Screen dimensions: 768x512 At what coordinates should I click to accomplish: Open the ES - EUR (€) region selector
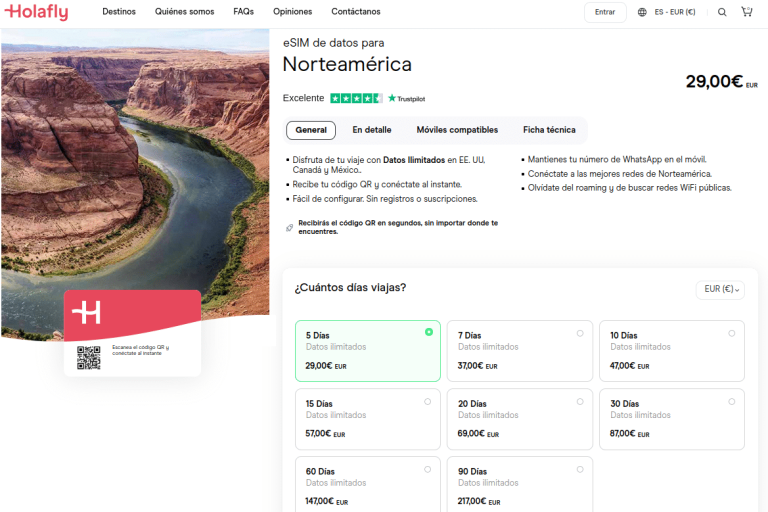676,12
